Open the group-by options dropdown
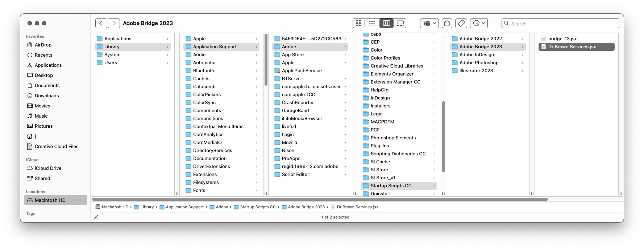This screenshot has height=249, width=644. click(x=429, y=23)
